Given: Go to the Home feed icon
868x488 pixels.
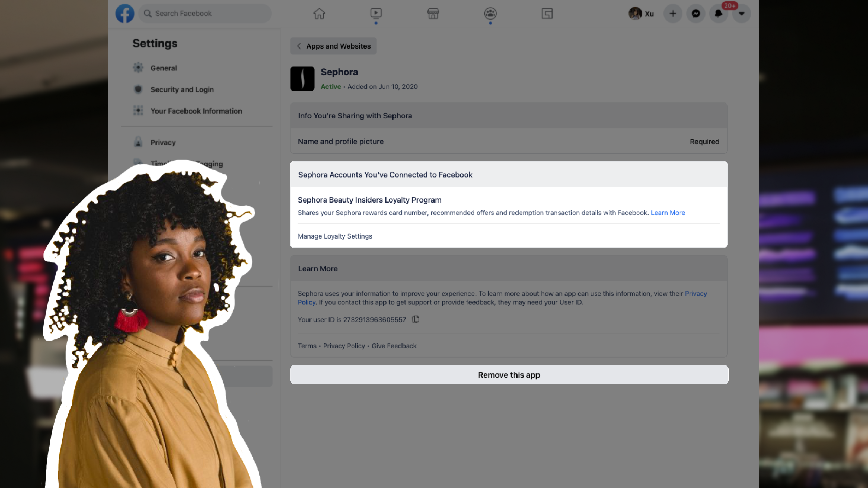Looking at the screenshot, I should (319, 14).
